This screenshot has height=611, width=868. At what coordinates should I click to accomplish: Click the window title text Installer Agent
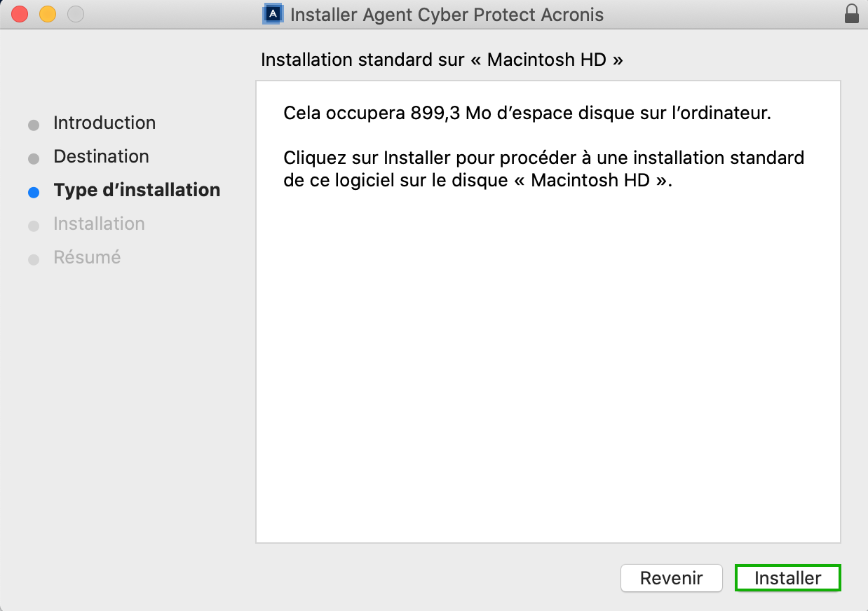pos(447,14)
